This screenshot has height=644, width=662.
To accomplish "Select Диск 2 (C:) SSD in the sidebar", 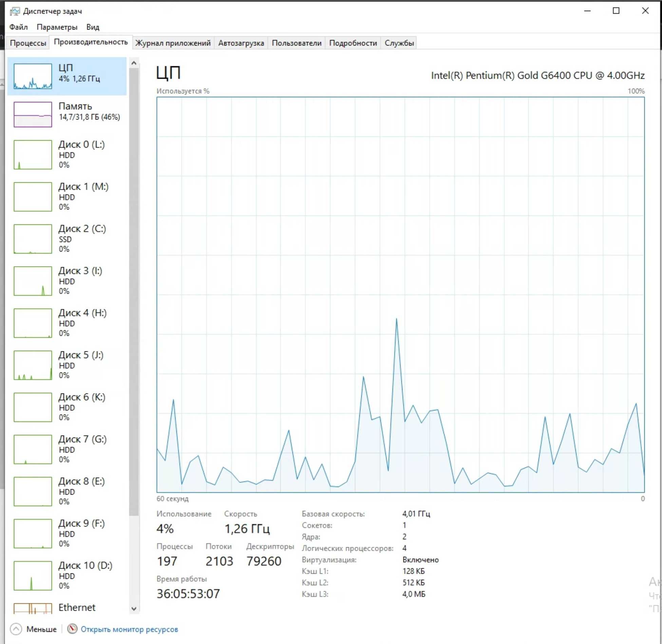I will 67,239.
